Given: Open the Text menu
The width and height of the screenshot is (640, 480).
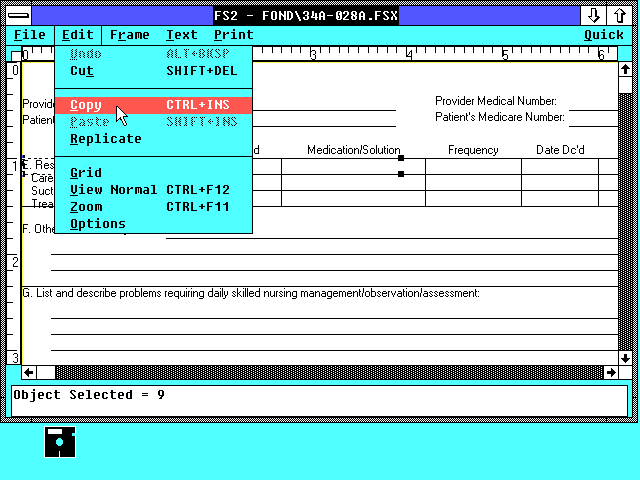Looking at the screenshot, I should tap(182, 35).
